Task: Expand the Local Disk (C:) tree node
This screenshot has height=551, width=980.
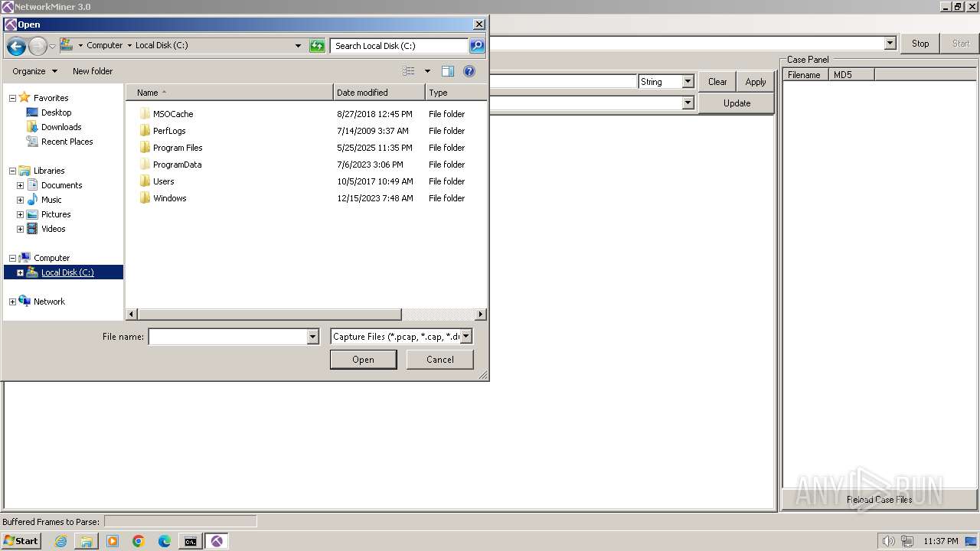Action: point(20,272)
